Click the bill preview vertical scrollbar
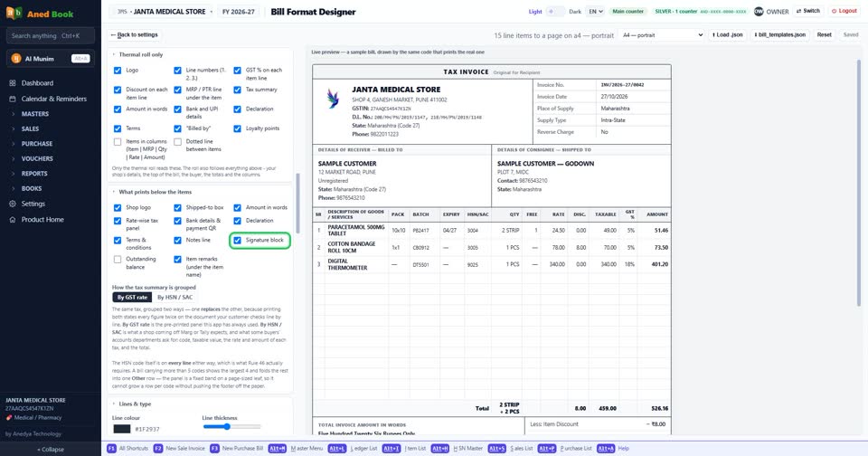 [859, 183]
